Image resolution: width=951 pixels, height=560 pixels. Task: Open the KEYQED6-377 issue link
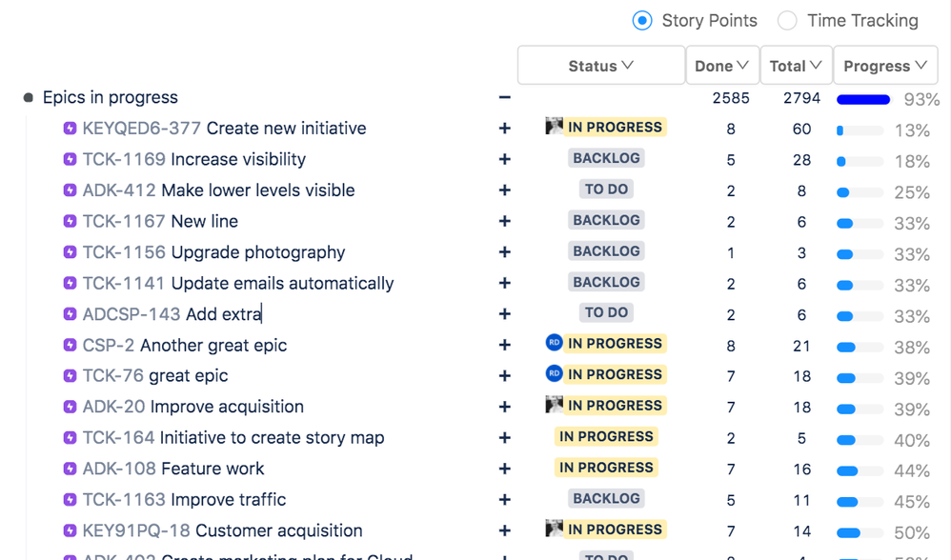141,129
